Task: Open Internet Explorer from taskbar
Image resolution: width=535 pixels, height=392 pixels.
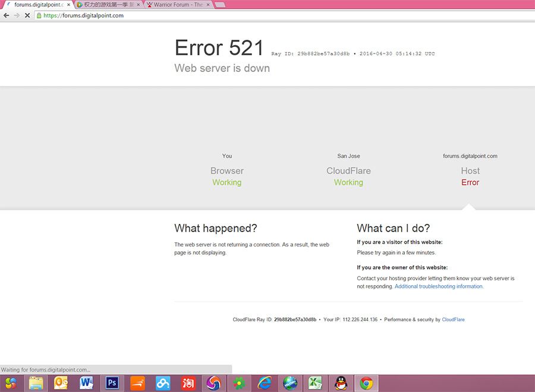Action: (x=265, y=384)
